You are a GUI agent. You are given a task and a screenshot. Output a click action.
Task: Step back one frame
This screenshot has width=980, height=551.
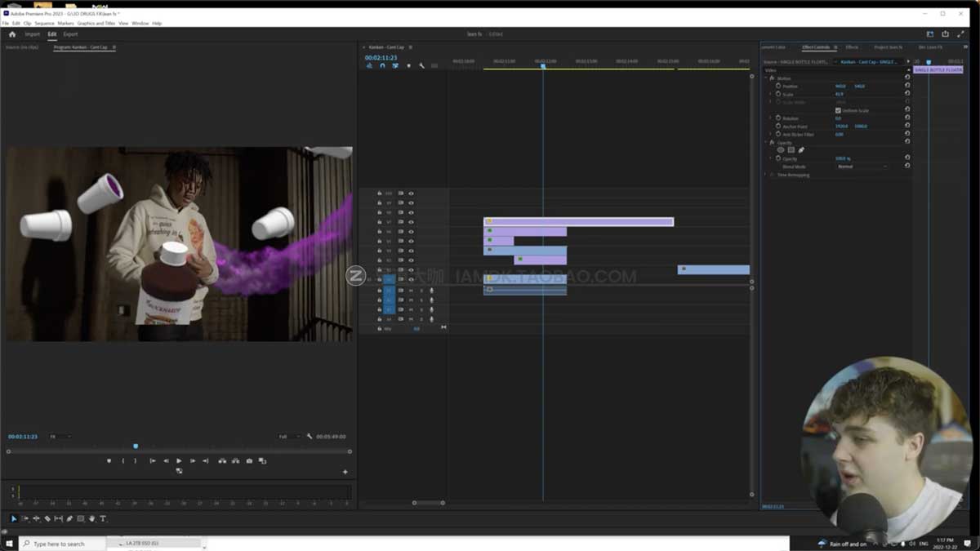pos(166,461)
